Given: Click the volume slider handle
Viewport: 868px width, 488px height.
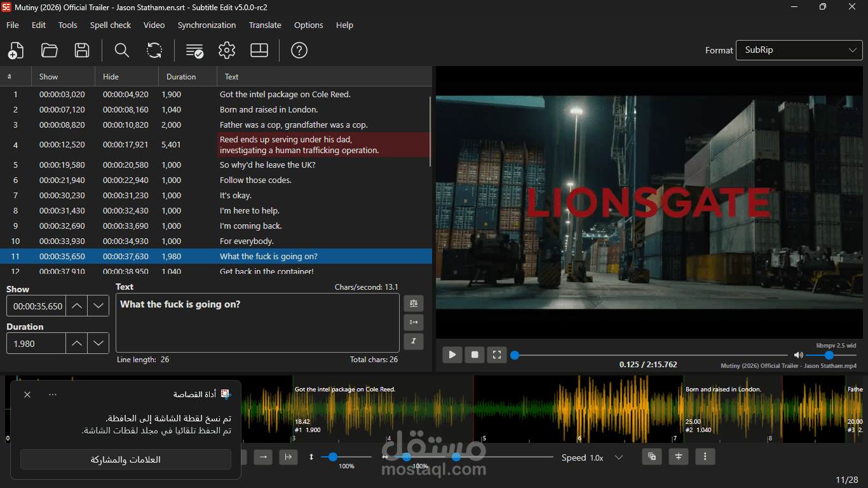Looking at the screenshot, I should (829, 355).
